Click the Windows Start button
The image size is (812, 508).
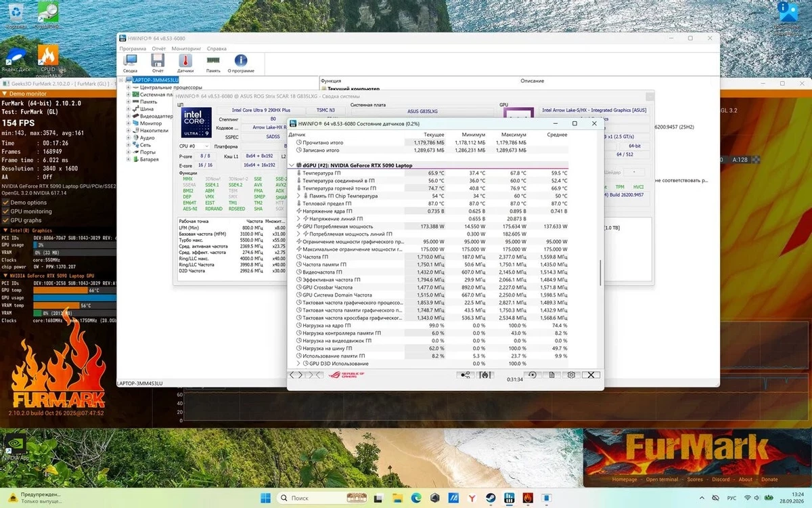click(267, 498)
